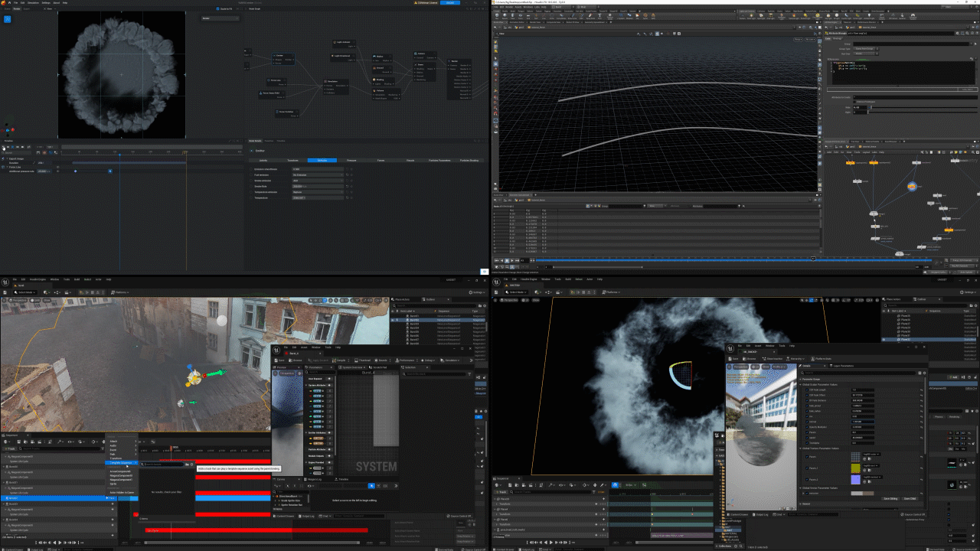Click the Unreal logo in the street-scene editor
The width and height of the screenshot is (980, 551).
(x=5, y=281)
